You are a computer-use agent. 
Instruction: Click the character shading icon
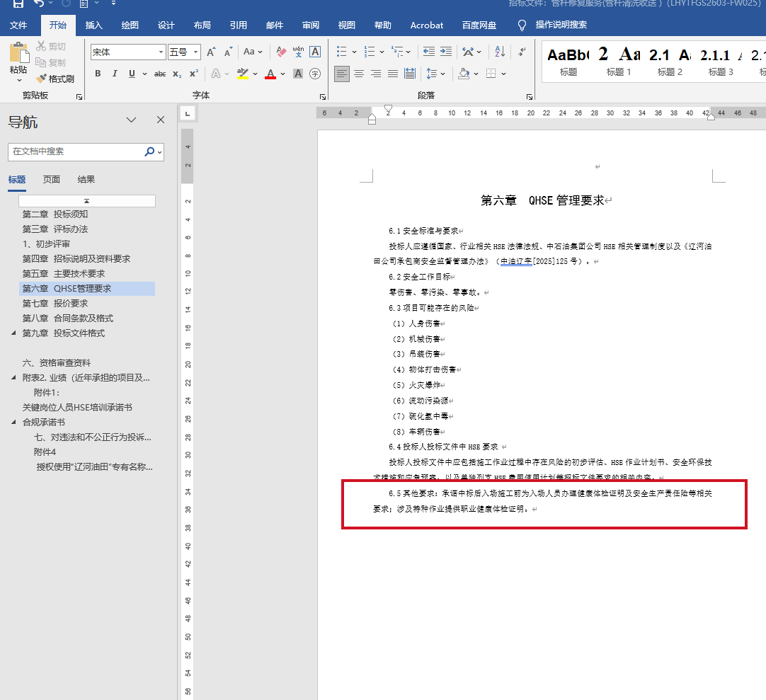tap(298, 74)
